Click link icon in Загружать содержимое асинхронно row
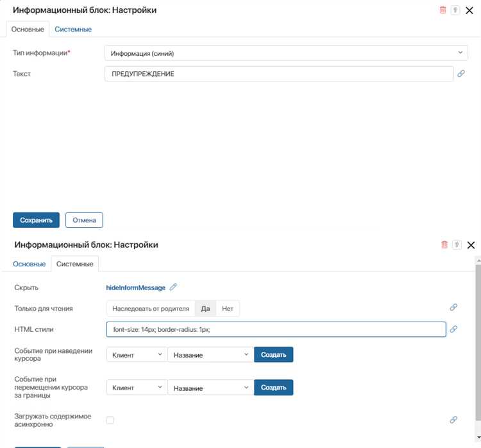This screenshot has width=481, height=448. point(453,420)
